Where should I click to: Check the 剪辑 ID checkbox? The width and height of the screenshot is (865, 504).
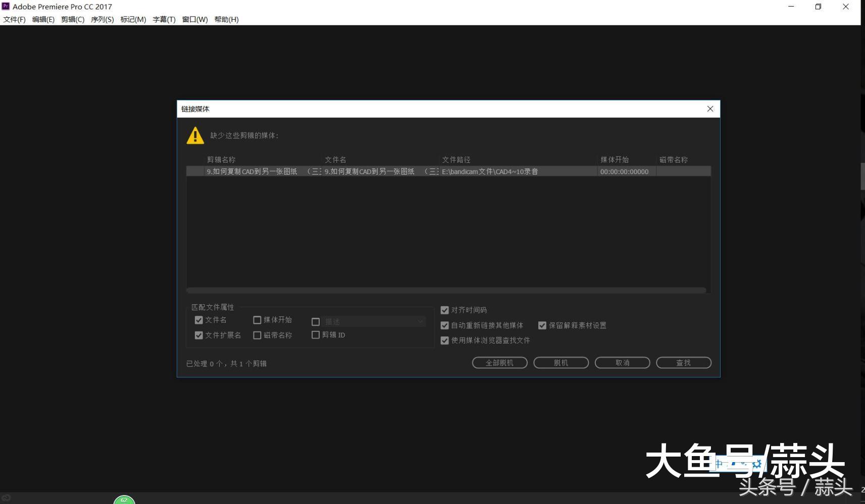click(x=316, y=334)
